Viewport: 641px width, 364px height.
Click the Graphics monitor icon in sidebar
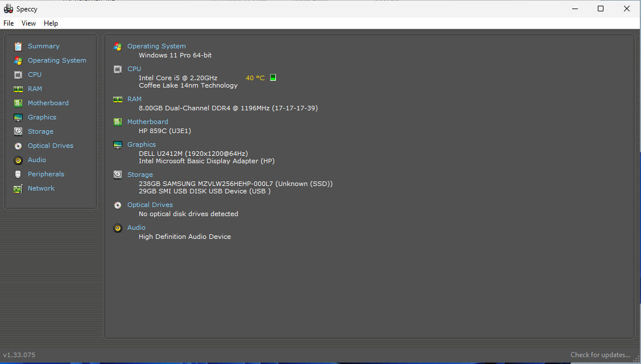(x=18, y=117)
